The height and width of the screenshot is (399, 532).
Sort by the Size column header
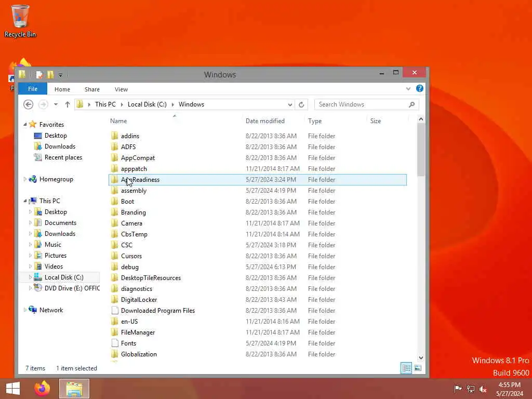point(375,121)
